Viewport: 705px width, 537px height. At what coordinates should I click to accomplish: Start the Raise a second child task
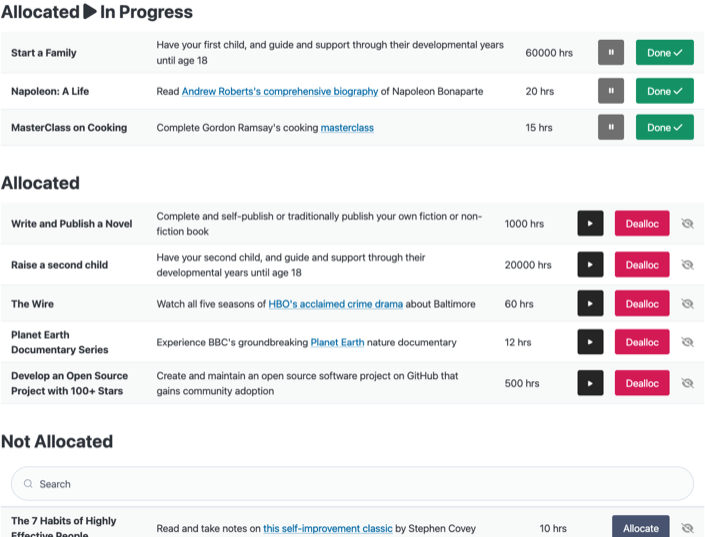coord(590,265)
